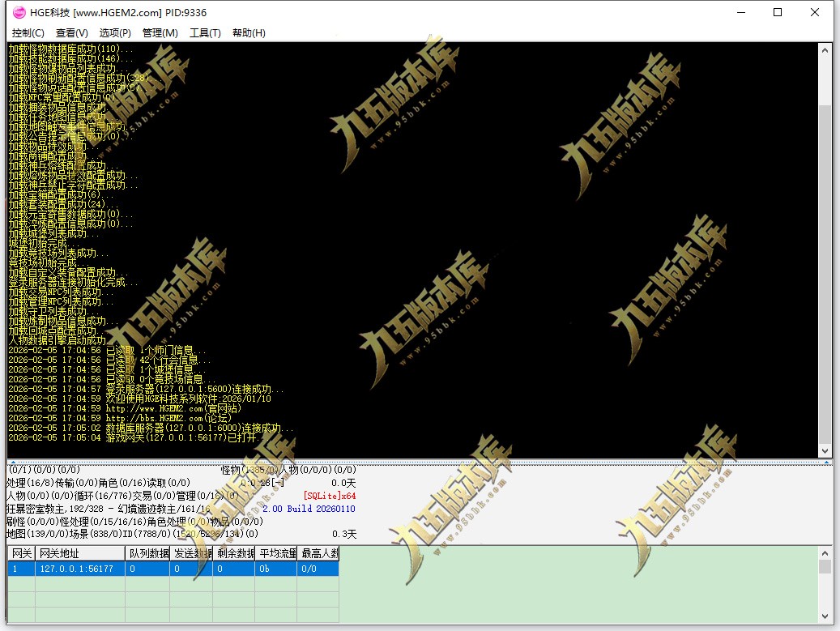Click the 网关 column header

pyautogui.click(x=21, y=553)
